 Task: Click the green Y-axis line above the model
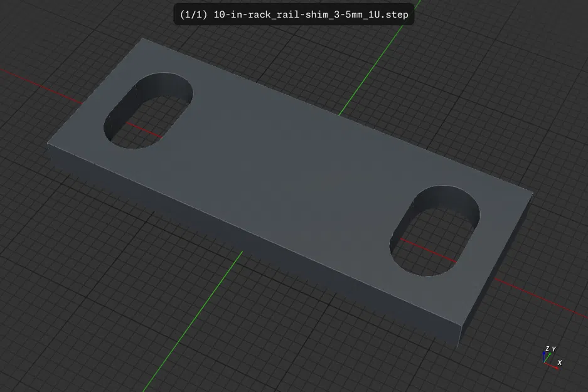380,57
